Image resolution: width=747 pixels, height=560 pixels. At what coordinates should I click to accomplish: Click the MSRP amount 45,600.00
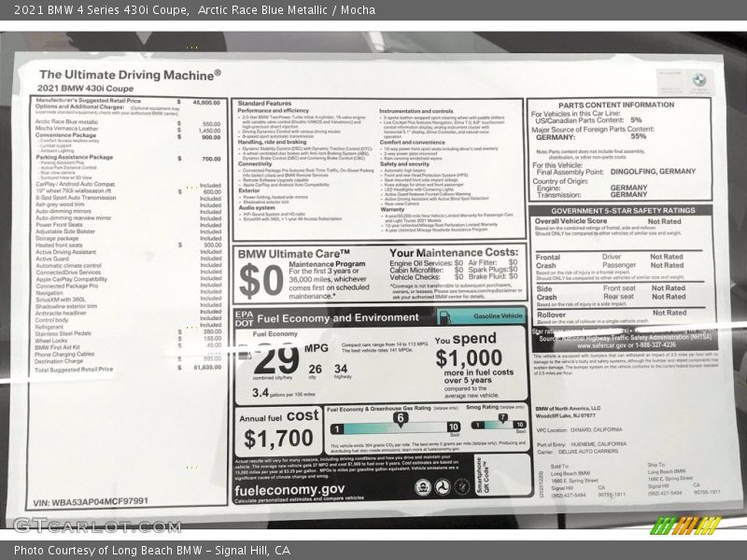pyautogui.click(x=206, y=103)
